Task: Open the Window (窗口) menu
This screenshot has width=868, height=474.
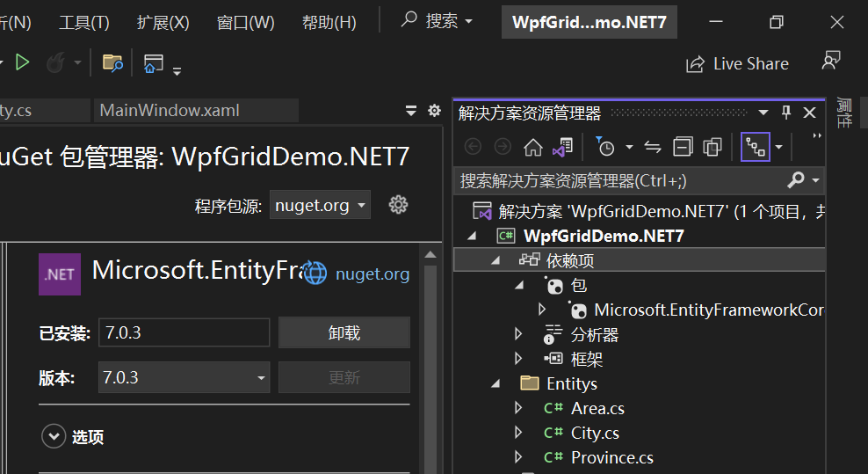Action: [246, 22]
